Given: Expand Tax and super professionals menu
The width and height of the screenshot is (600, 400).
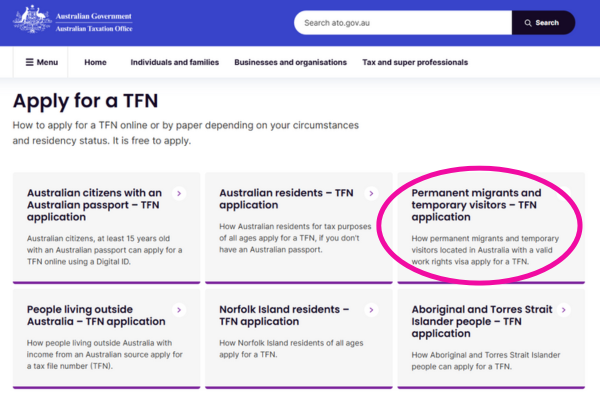Looking at the screenshot, I should [x=414, y=62].
